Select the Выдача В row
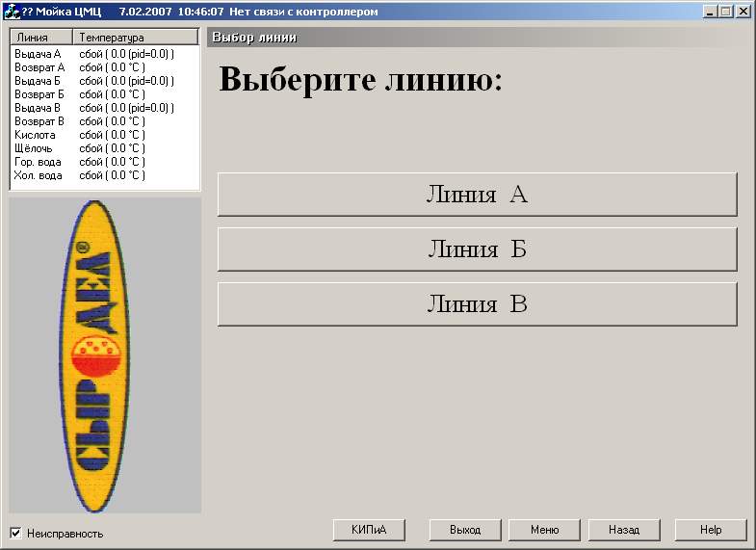This screenshot has height=550, width=756. (x=104, y=108)
